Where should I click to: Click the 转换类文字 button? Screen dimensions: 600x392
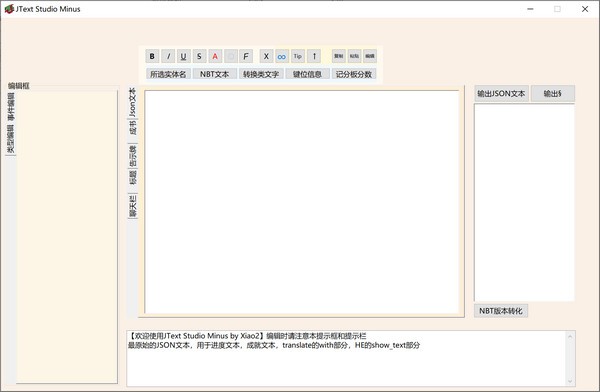(x=261, y=74)
